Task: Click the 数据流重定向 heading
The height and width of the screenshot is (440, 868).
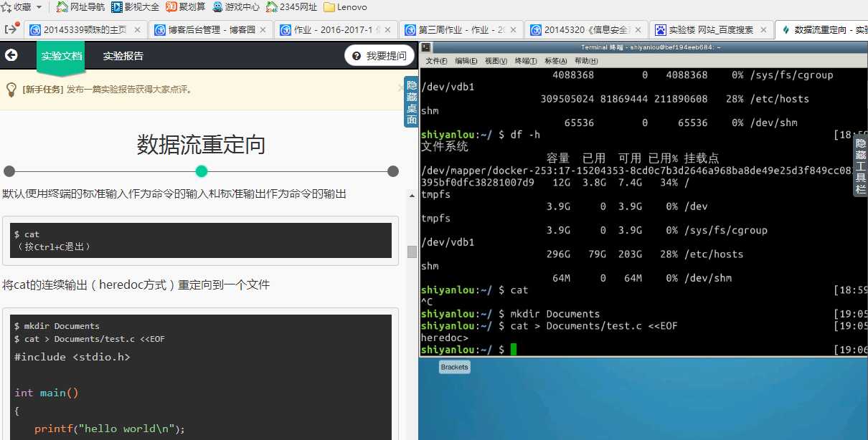Action: click(x=201, y=145)
